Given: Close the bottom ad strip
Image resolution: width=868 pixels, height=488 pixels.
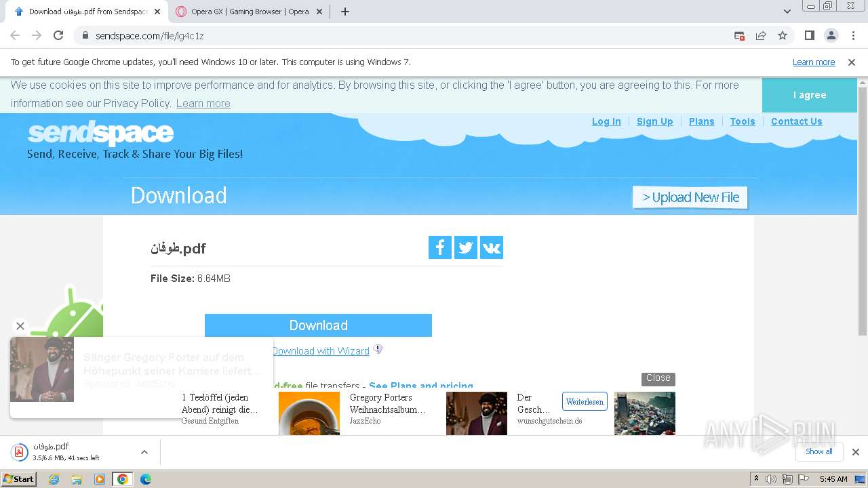Looking at the screenshot, I should click(x=658, y=378).
